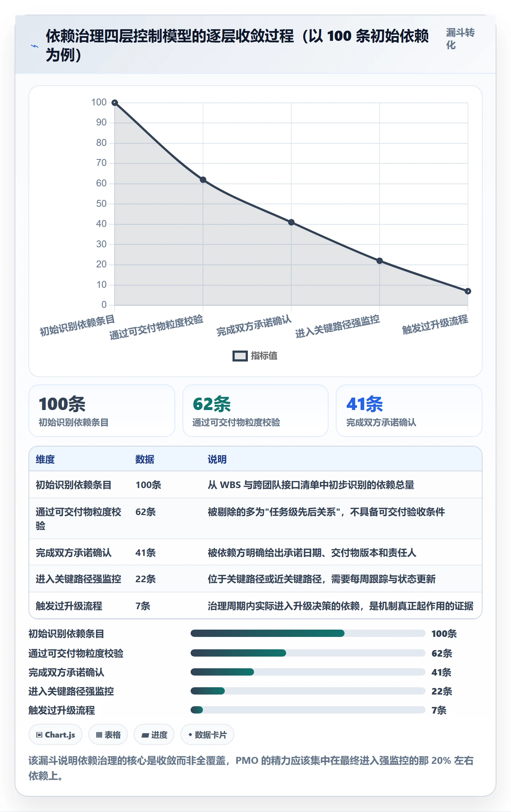Screen dimensions: 511x812
Task: Select the 41条 data card
Action: [409, 411]
